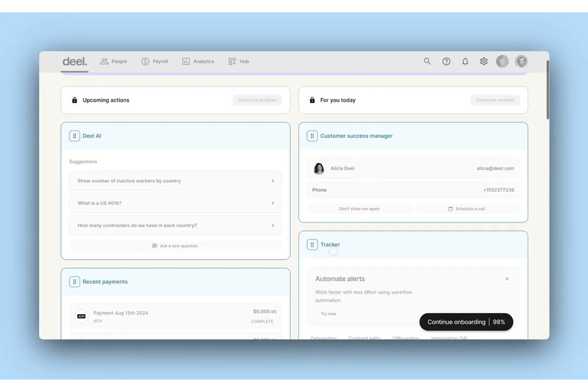This screenshot has height=392, width=588.
Task: Open inactive workers by country suggestion arrow
Action: 273,181
